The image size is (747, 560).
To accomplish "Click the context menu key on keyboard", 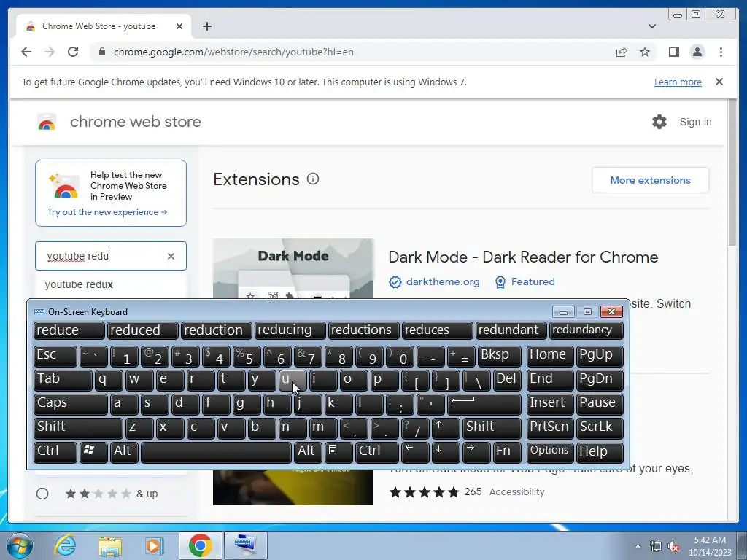I will click(338, 452).
